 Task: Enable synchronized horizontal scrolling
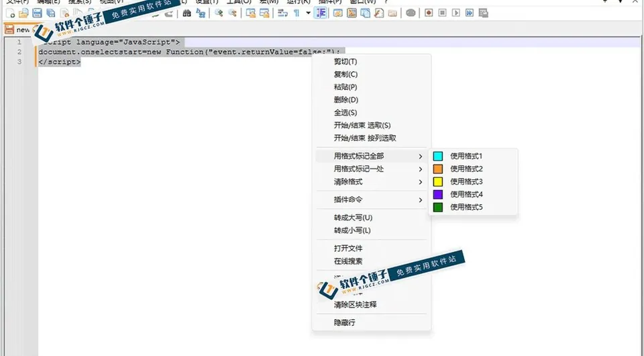(x=264, y=13)
